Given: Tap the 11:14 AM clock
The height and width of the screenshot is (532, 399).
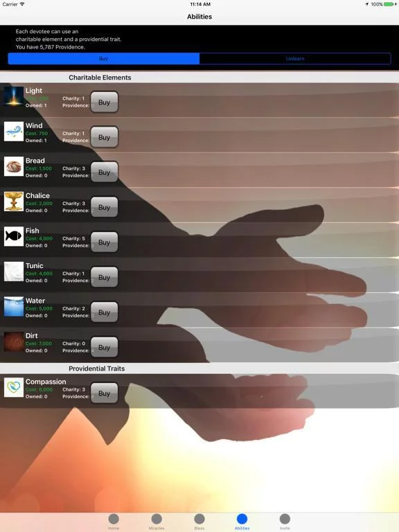Looking at the screenshot, I should click(x=200, y=4).
